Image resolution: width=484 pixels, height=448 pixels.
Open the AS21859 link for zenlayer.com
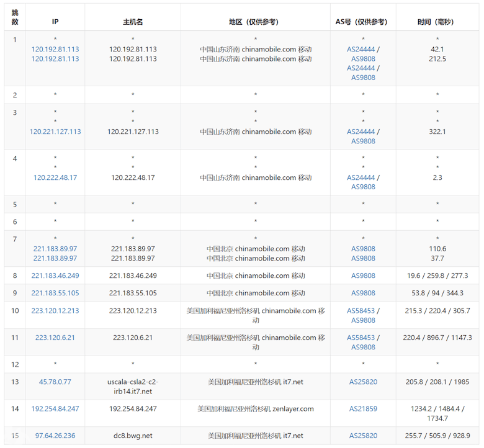pos(363,409)
